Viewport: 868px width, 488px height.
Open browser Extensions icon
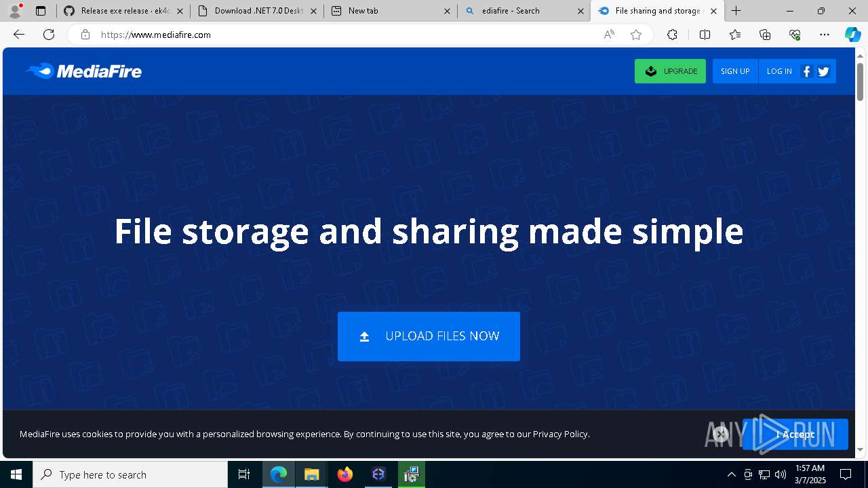(672, 35)
